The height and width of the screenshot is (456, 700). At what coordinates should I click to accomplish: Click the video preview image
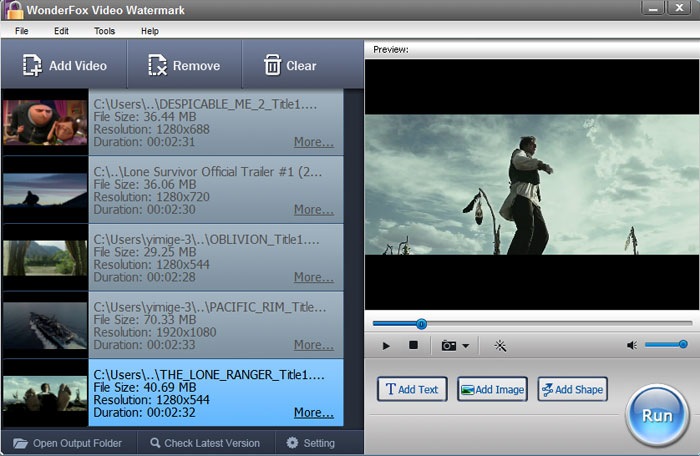tap(532, 184)
